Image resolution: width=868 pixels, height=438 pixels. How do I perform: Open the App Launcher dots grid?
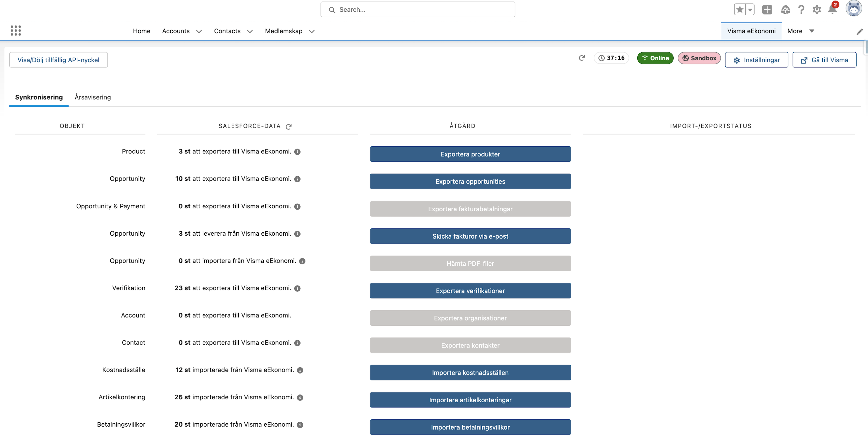coord(16,31)
